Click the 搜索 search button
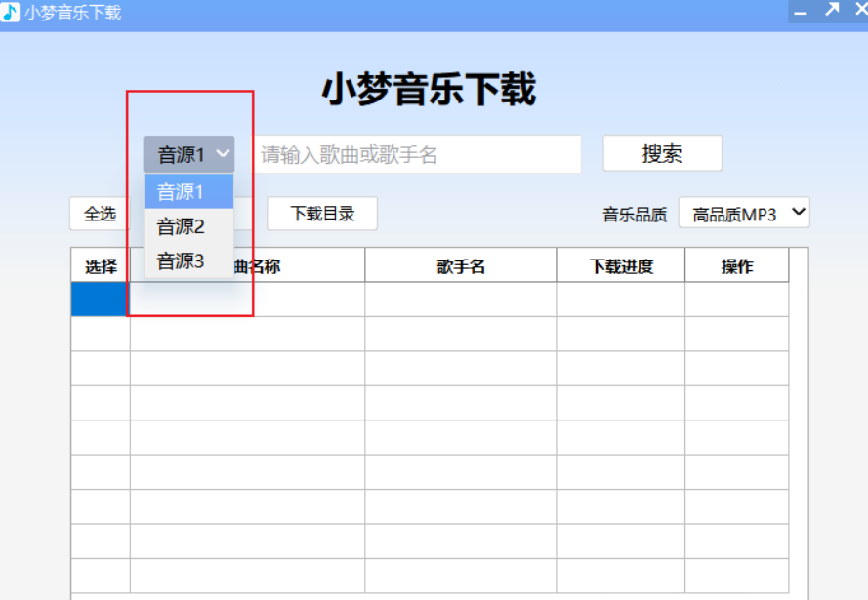Screen dimensions: 868x600 point(662,153)
